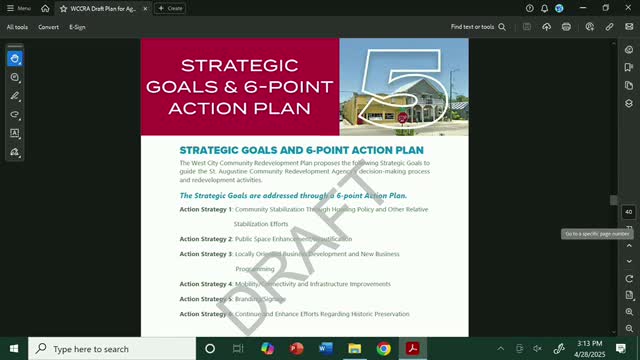Open File Explorer from the taskbar
Viewport: 640px width, 360px height.
[355, 349]
